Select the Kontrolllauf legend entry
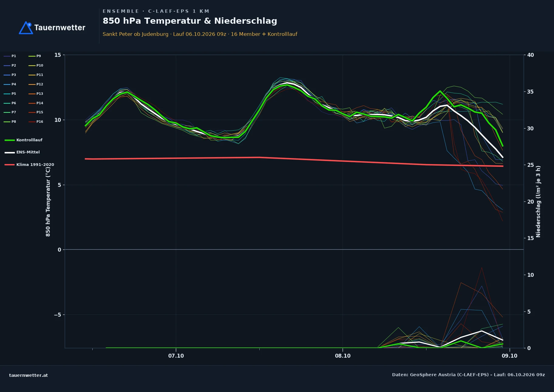Image resolution: width=554 pixels, height=392 pixels. (x=23, y=140)
